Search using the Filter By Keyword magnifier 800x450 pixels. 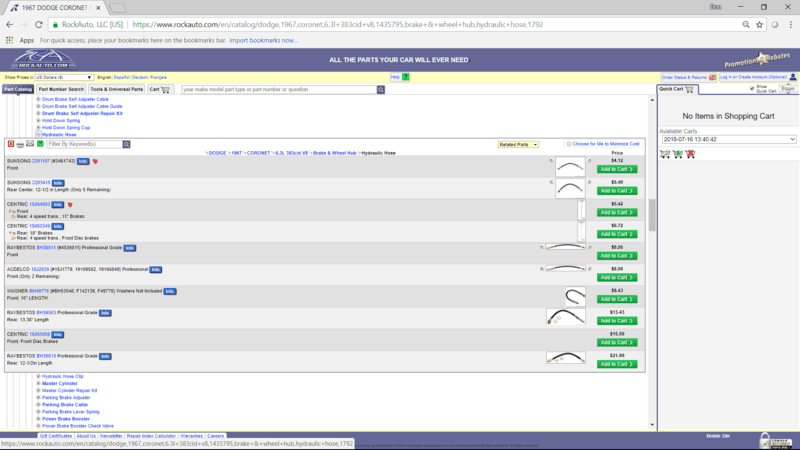(x=127, y=144)
